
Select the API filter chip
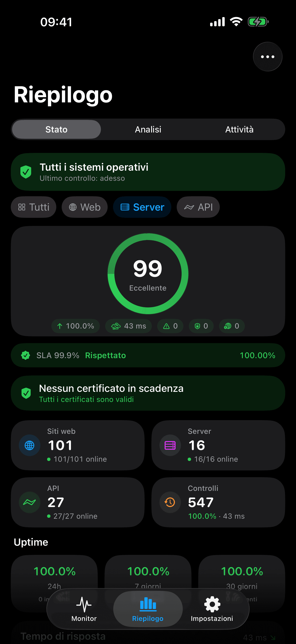tap(198, 207)
